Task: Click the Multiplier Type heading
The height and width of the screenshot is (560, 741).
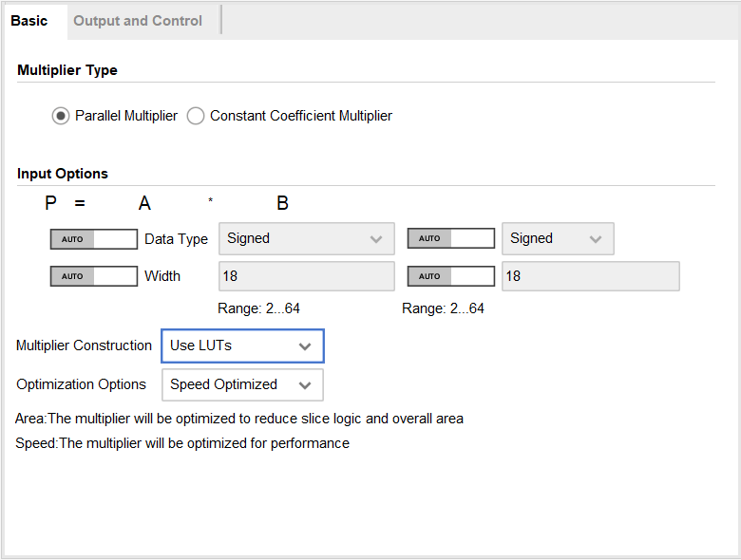Action: (x=67, y=70)
